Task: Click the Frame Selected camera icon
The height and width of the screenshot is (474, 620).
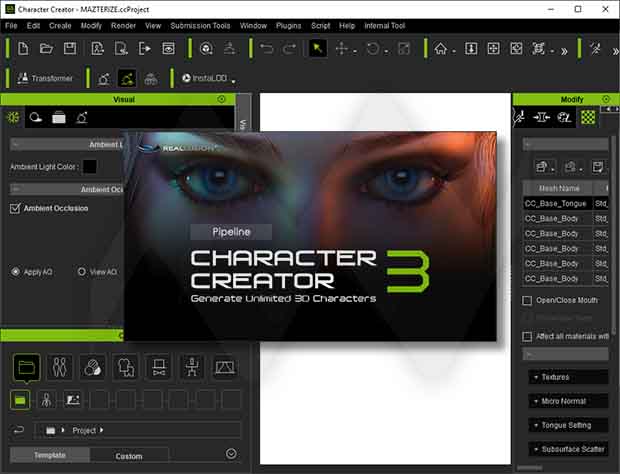Action: coord(538,49)
